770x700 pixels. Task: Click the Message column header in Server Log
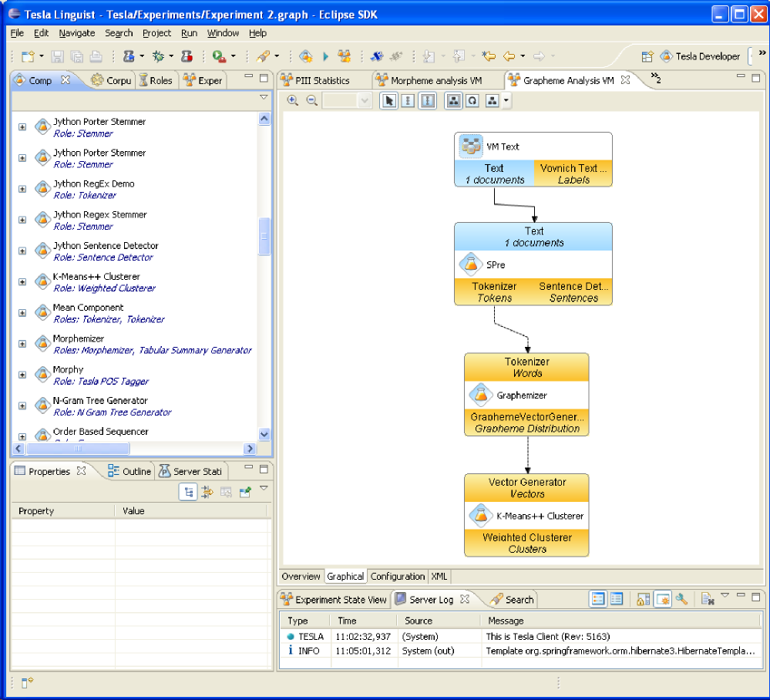coord(505,621)
